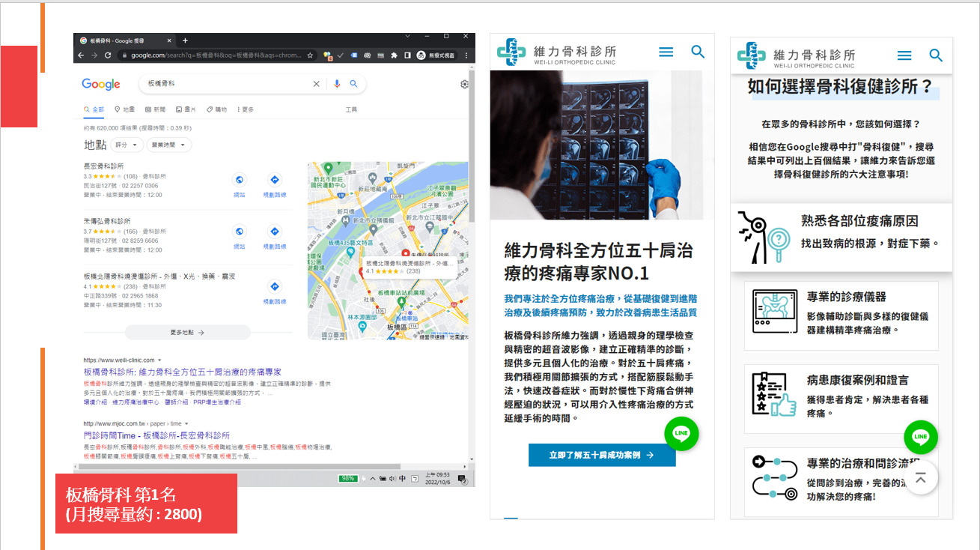This screenshot has width=980, height=550.
Task: Expand the 營業時間 filter dropdown
Action: pos(169,145)
